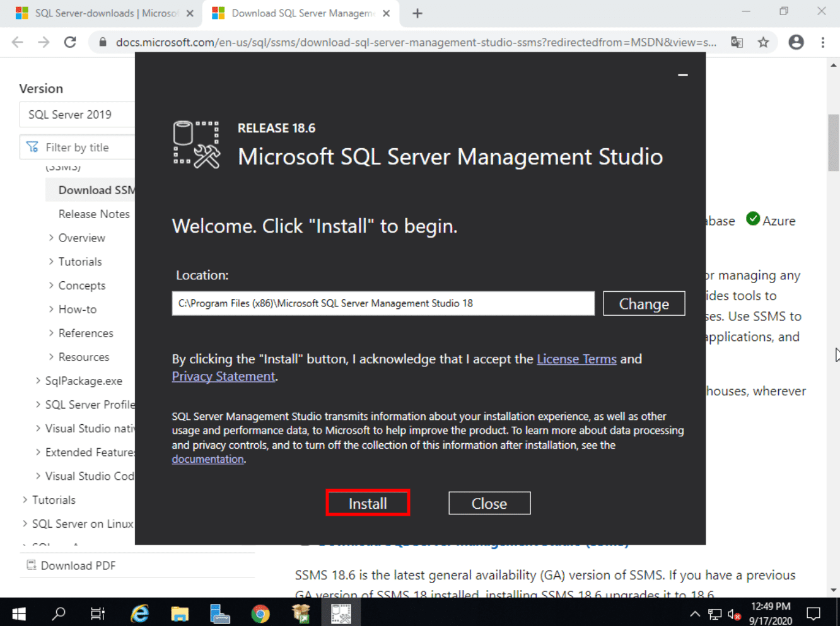Screen dimensions: 840x626
Task: Open the License Terms link
Action: pyautogui.click(x=576, y=359)
